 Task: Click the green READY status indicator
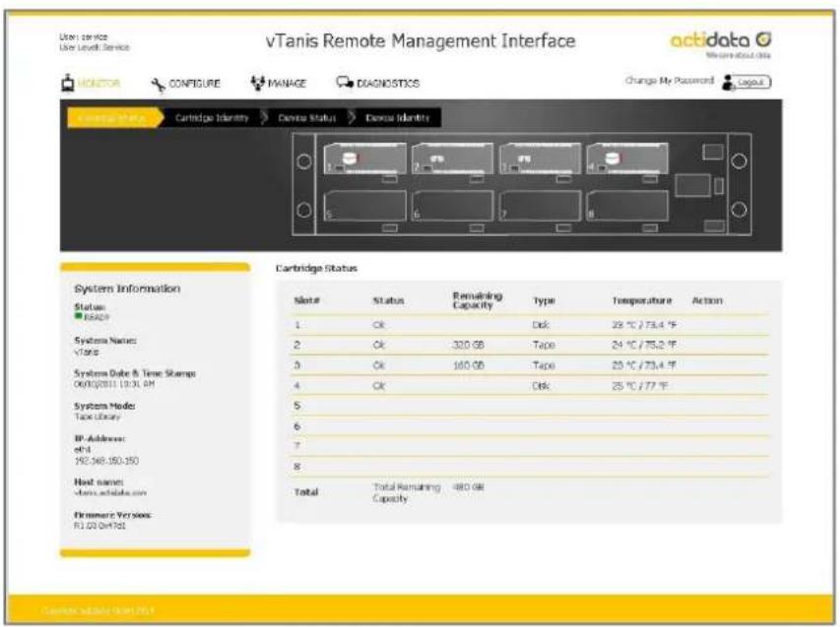[x=78, y=316]
